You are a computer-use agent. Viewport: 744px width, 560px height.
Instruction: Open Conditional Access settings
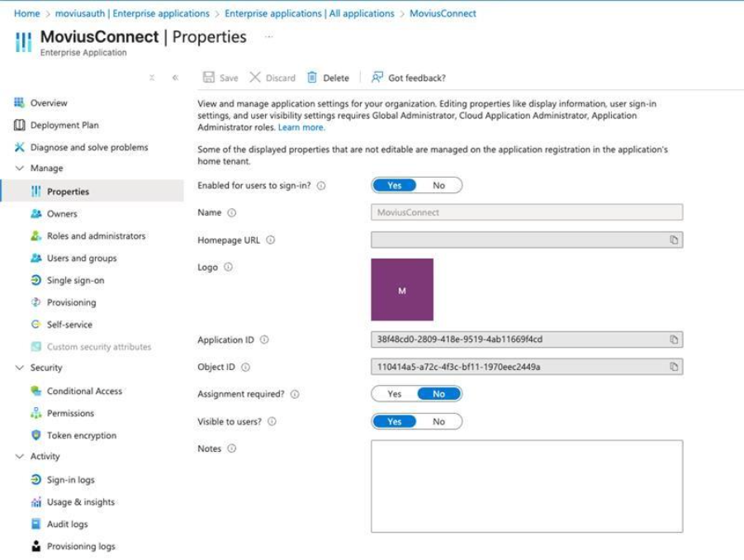84,392
